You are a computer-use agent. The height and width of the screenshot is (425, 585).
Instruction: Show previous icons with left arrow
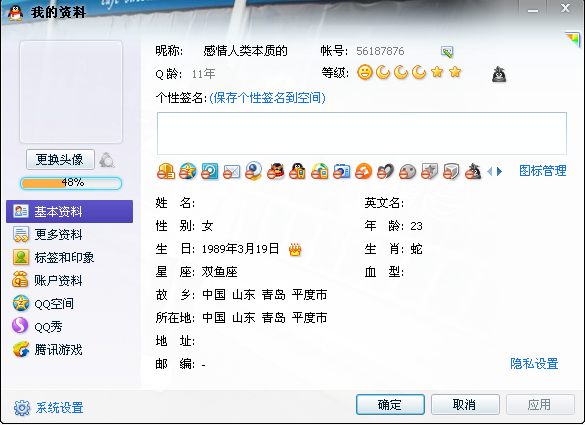point(490,172)
